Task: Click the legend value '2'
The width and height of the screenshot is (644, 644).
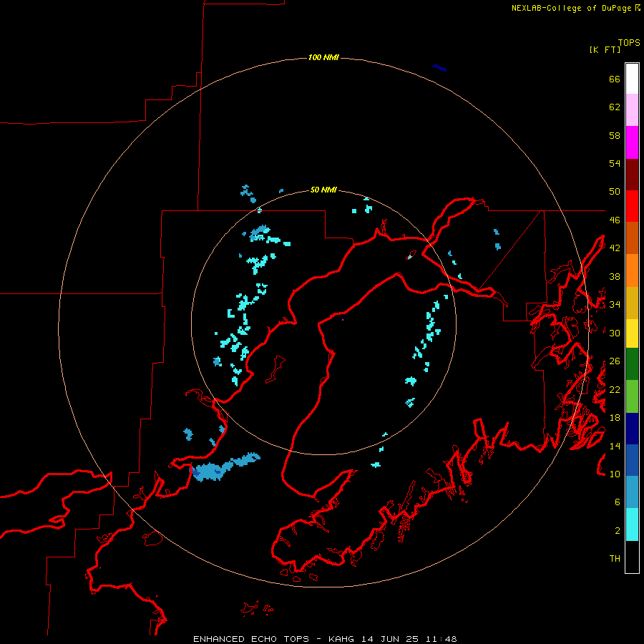Action: 618,531
